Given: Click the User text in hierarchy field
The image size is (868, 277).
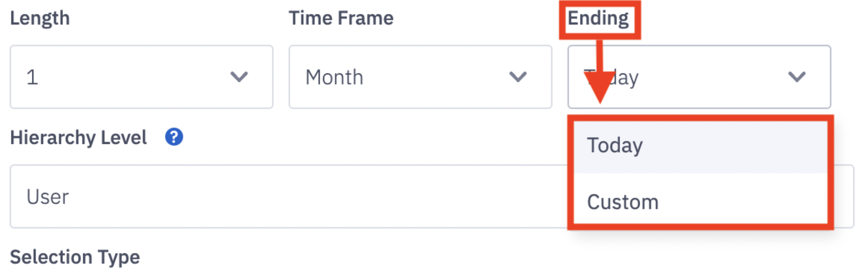Looking at the screenshot, I should point(47,197).
